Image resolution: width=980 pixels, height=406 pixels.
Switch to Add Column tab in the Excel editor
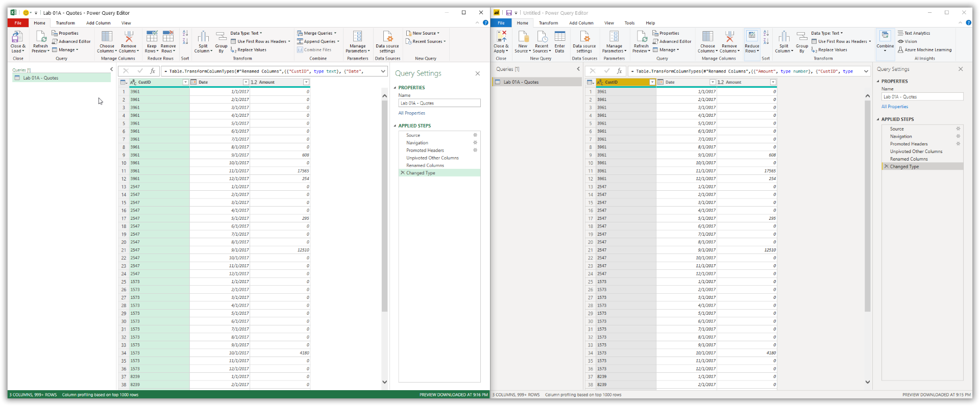point(98,23)
